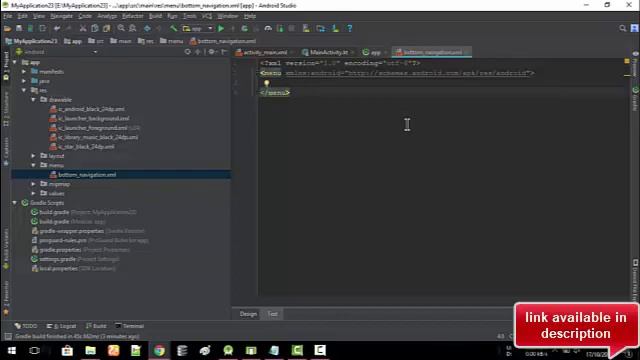This screenshot has height=360, width=640.
Task: Open Microsoft Store from the taskbar
Action: tap(67, 351)
